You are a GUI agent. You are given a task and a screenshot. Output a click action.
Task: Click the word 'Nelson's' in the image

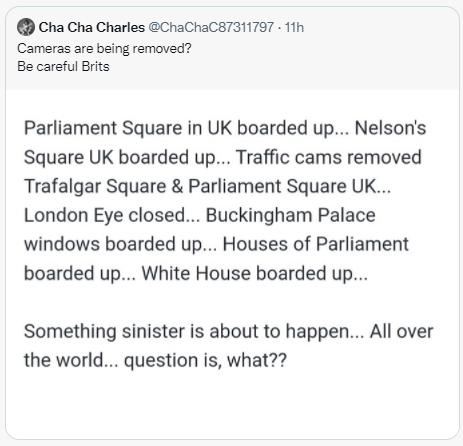(390, 128)
